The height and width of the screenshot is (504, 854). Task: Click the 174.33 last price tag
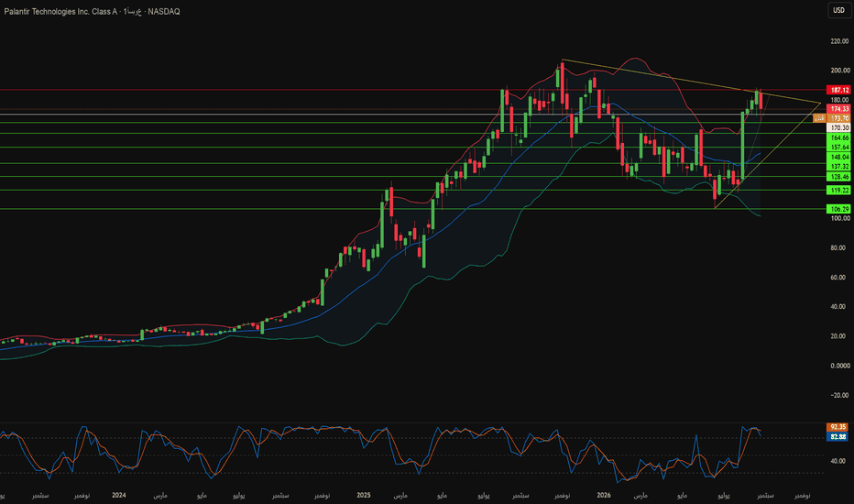pos(838,109)
